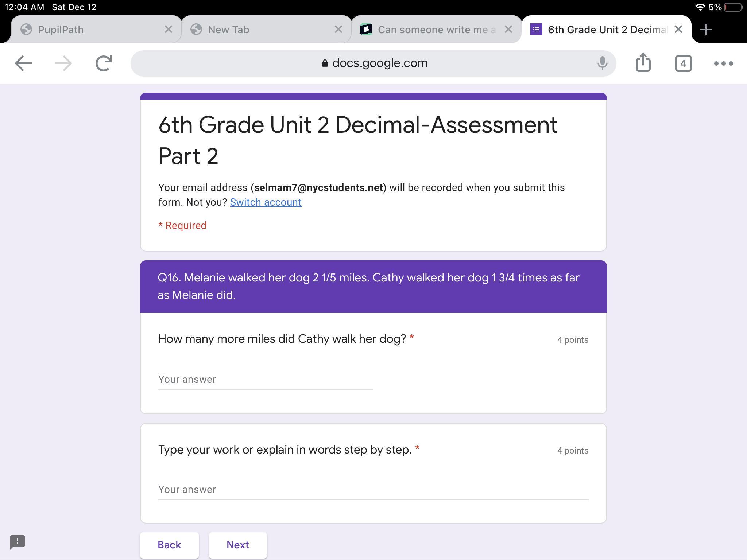This screenshot has height=560, width=747.
Task: Reload the page with refresh icon
Action: click(103, 63)
